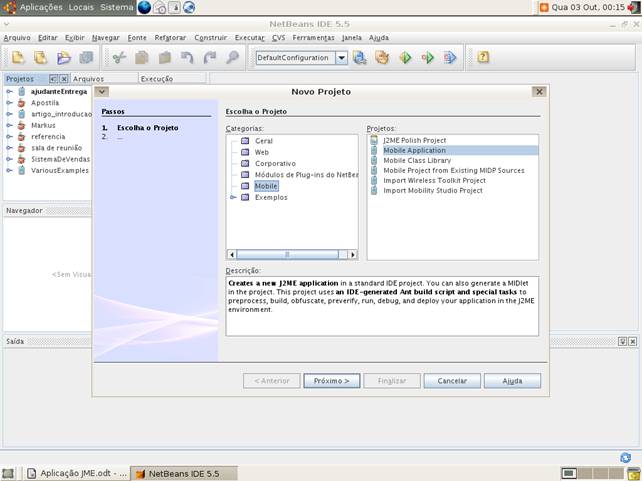
Task: Click the Próximo > button
Action: pyautogui.click(x=331, y=381)
